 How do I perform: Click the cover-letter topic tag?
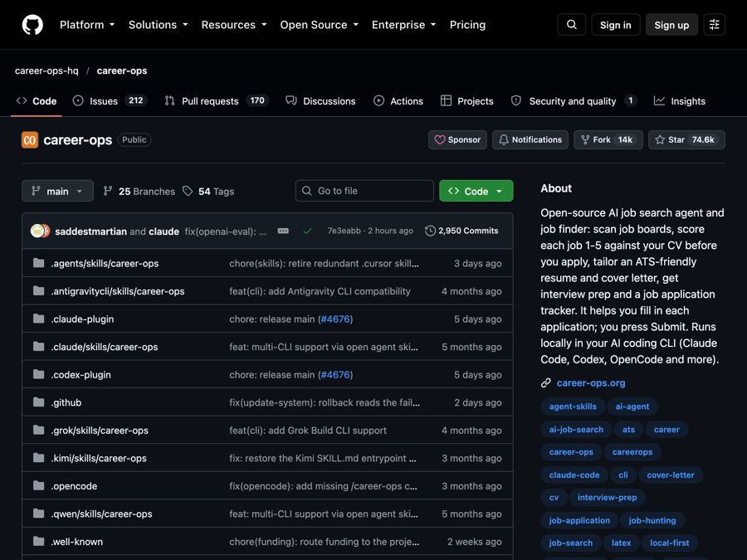[671, 475]
